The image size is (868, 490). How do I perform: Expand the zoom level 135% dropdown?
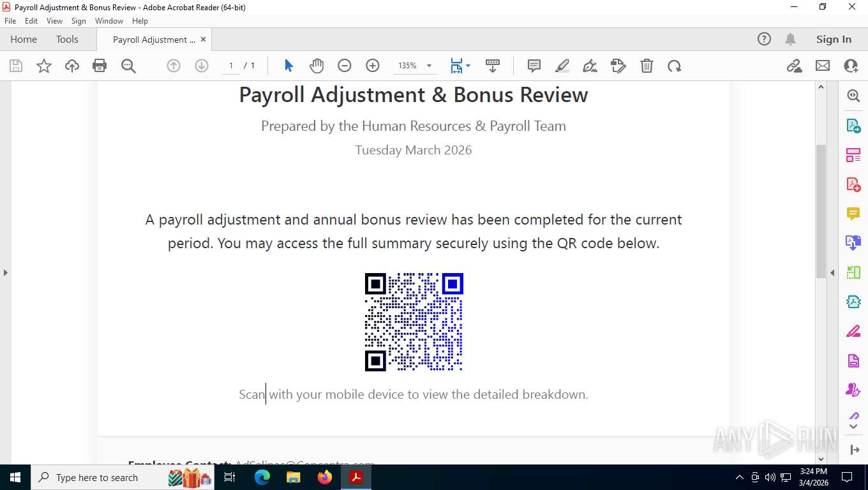429,66
